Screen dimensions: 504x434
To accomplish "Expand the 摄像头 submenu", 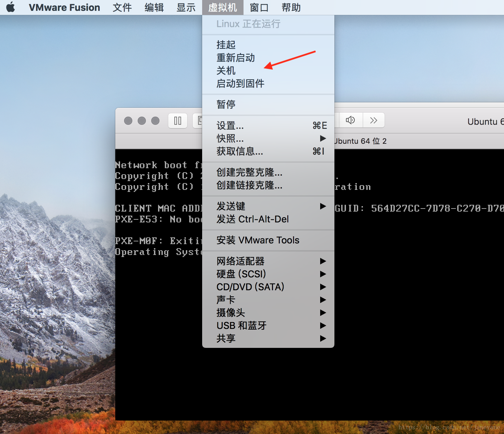I will point(268,313).
